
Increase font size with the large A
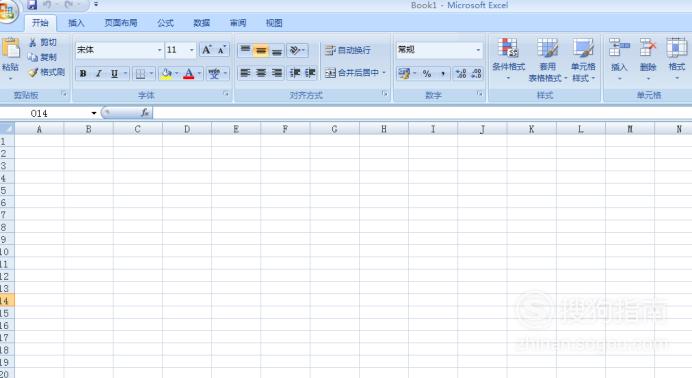coord(207,50)
